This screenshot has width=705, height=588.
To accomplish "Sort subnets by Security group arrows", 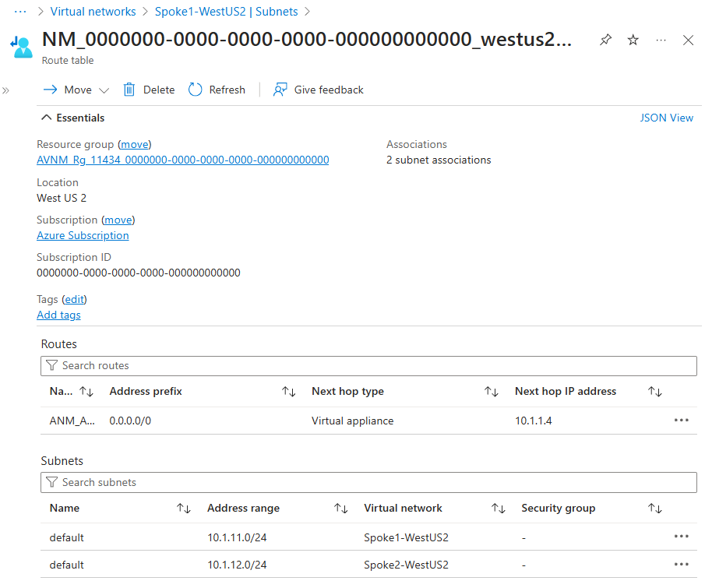I will 655,509.
